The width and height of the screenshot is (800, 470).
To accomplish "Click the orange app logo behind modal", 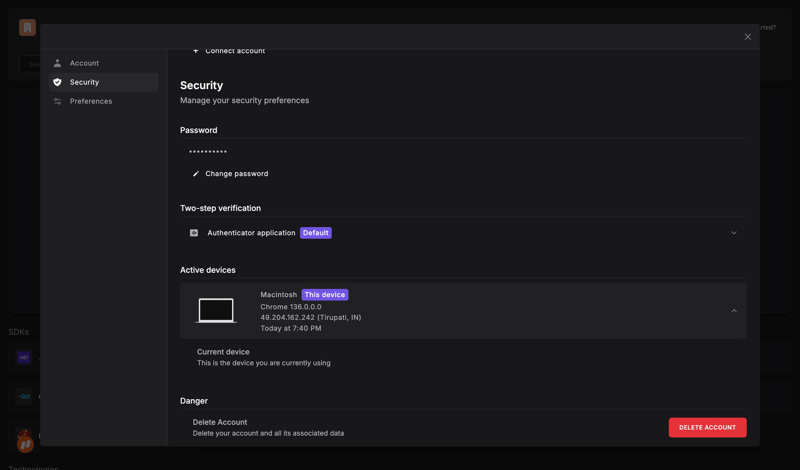I will (28, 28).
